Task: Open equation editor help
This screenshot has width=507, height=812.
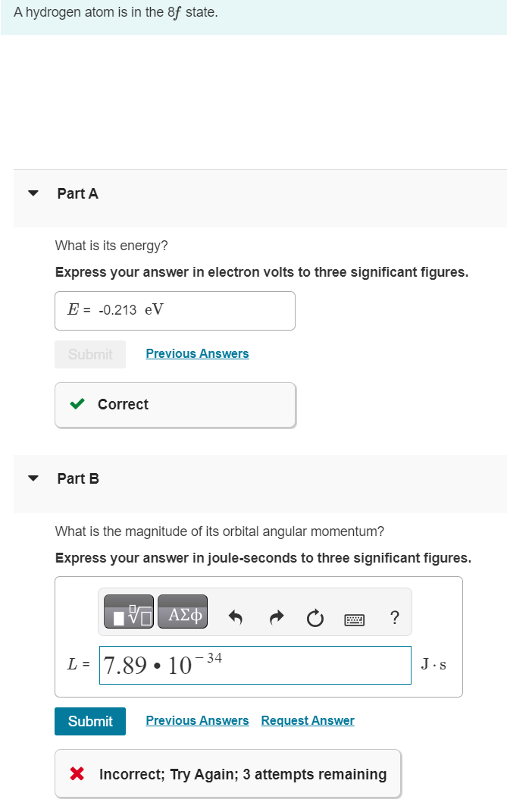Action: click(x=395, y=618)
